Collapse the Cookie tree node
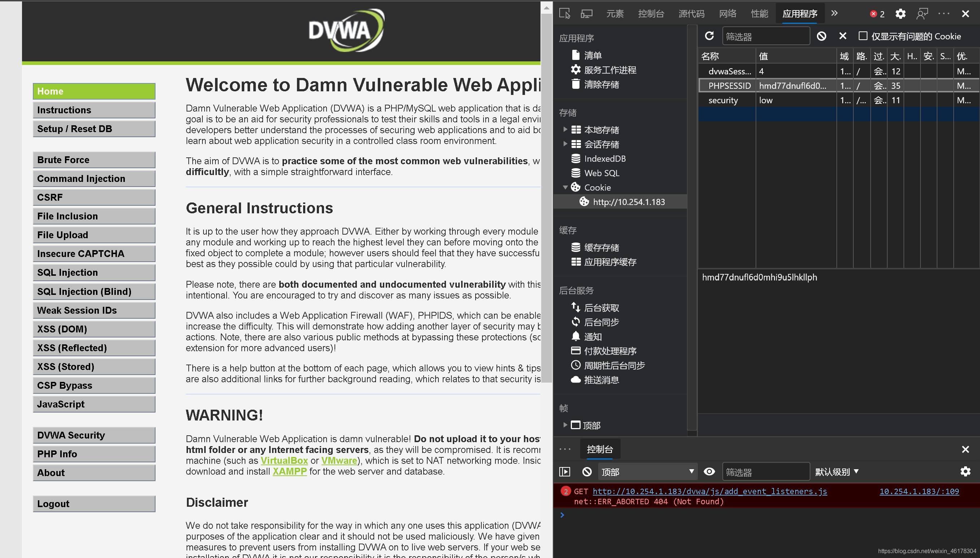 (565, 187)
